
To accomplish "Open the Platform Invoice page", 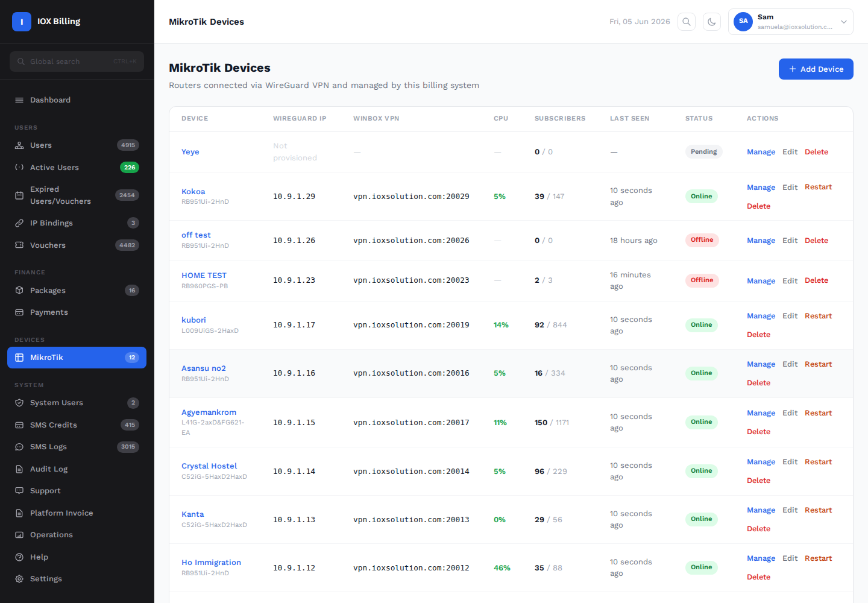I will coord(77,513).
